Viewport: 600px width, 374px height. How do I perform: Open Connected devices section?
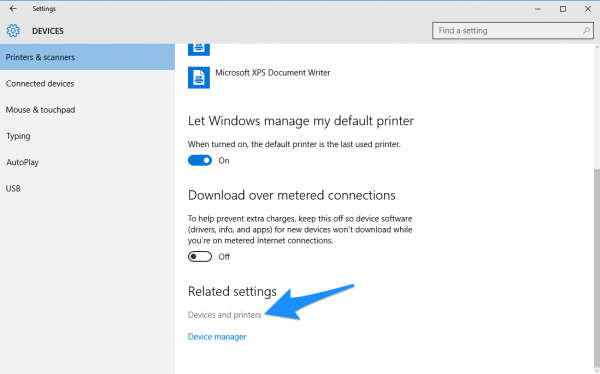coord(87,83)
